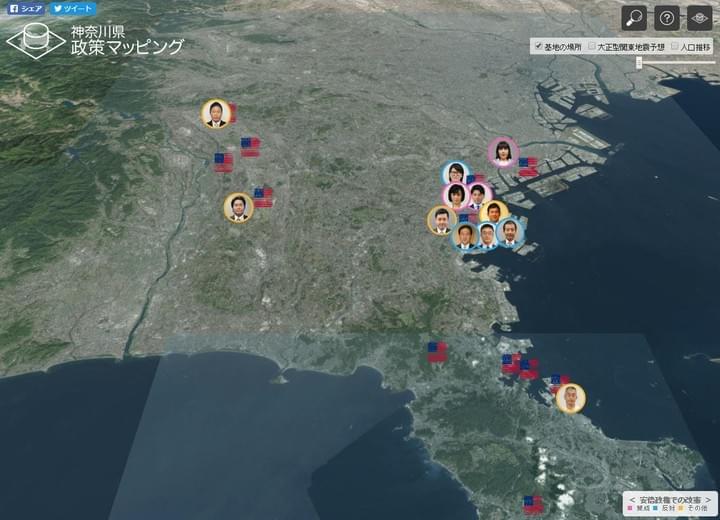This screenshot has width=720, height=520.
Task: Click leftmost flag in Yokosuka flag cluster
Action: pyautogui.click(x=511, y=363)
